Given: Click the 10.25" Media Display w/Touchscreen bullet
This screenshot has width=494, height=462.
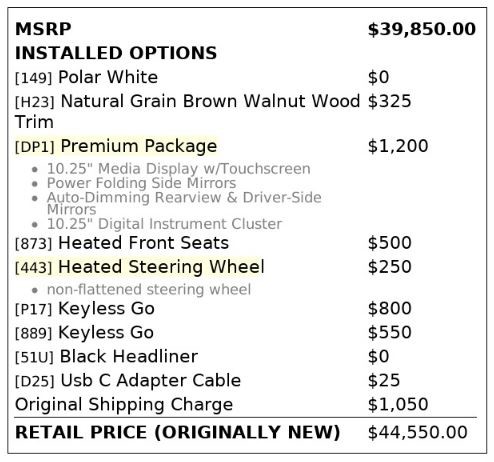Looking at the screenshot, I should [x=179, y=169].
